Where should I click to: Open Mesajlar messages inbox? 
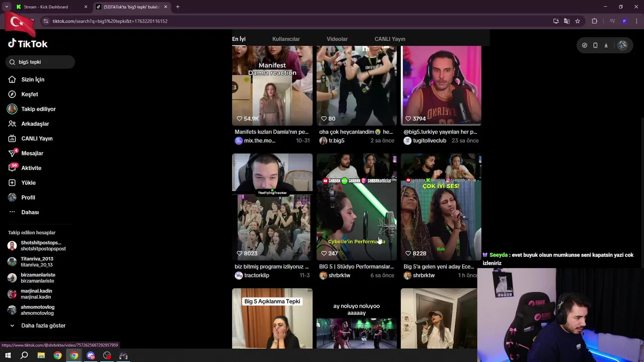tap(26, 153)
